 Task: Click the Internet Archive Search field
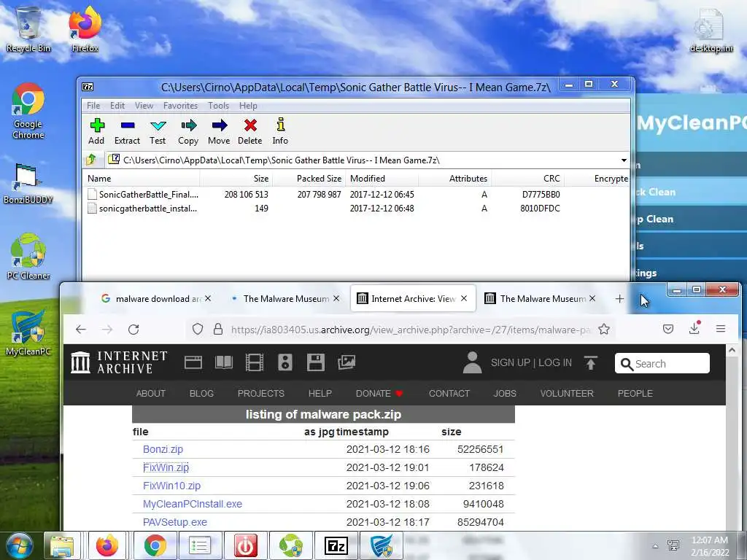click(x=662, y=363)
